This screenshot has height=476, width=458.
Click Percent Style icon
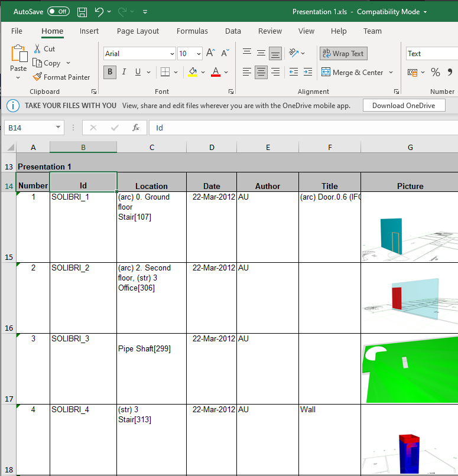pos(435,72)
